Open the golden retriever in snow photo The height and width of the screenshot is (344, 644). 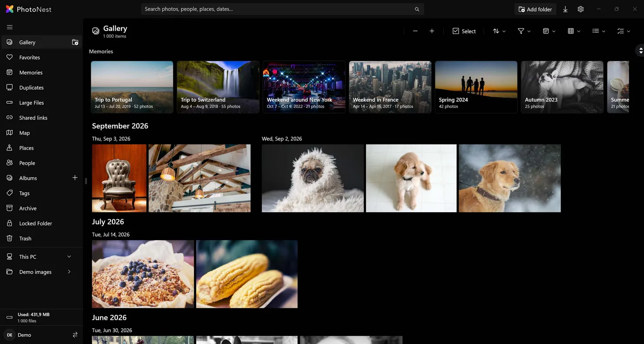[x=510, y=178]
